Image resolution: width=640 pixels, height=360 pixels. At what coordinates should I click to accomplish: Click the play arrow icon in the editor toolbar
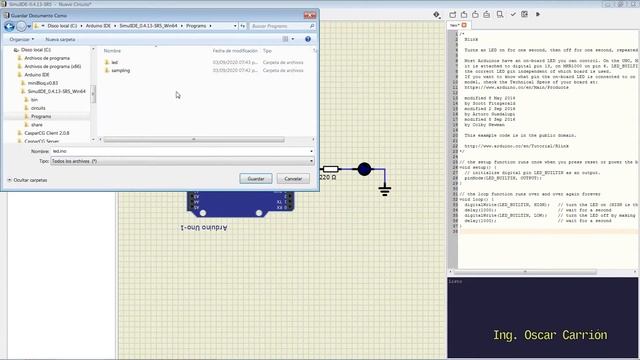point(538,14)
